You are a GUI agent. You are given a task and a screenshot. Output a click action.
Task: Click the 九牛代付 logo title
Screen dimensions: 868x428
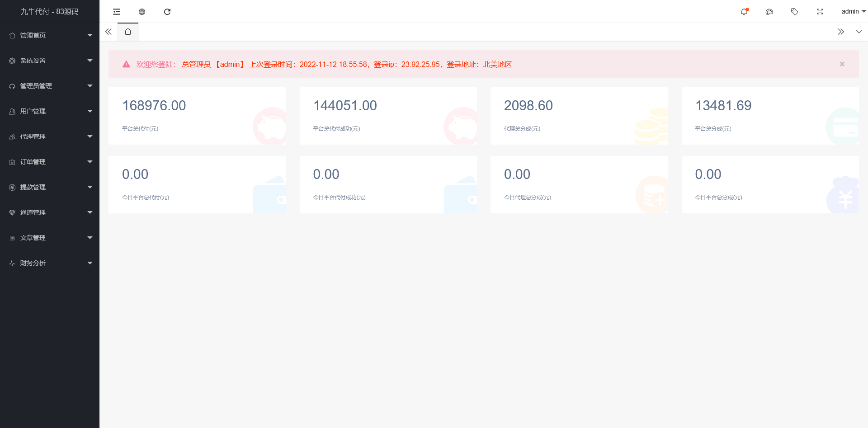(50, 12)
